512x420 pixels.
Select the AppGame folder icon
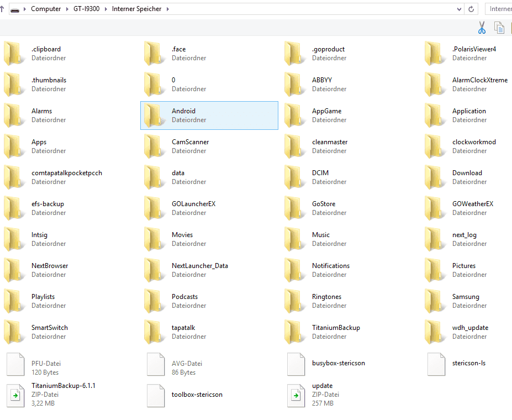(295, 116)
